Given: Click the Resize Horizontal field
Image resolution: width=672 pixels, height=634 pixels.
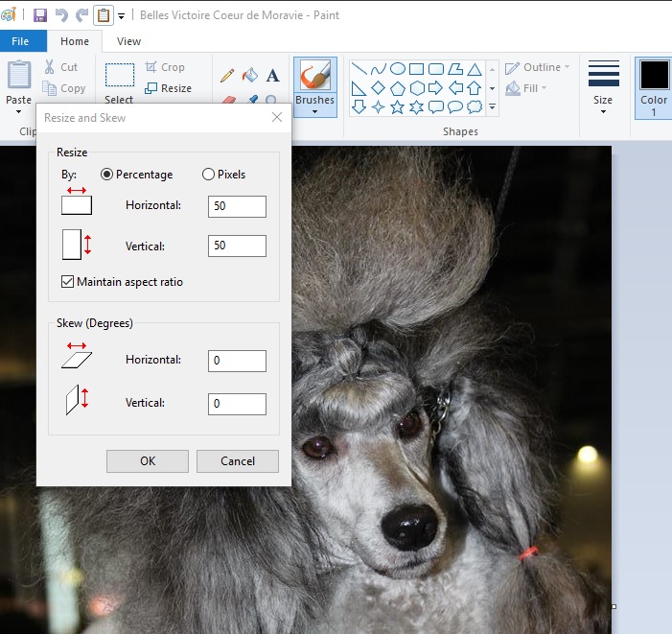Looking at the screenshot, I should click(x=237, y=206).
